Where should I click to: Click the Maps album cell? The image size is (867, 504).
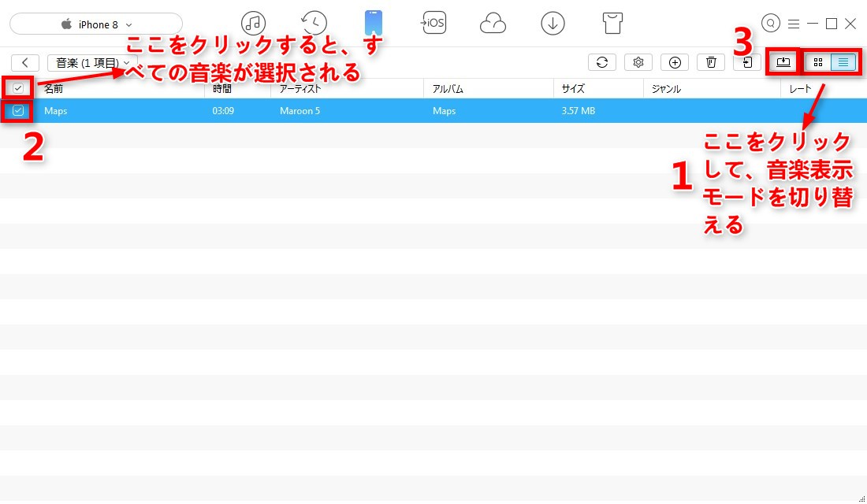click(x=444, y=110)
